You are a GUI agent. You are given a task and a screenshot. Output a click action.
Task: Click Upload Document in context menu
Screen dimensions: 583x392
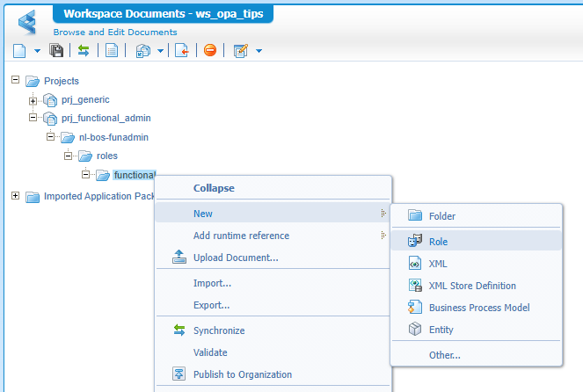point(236,258)
